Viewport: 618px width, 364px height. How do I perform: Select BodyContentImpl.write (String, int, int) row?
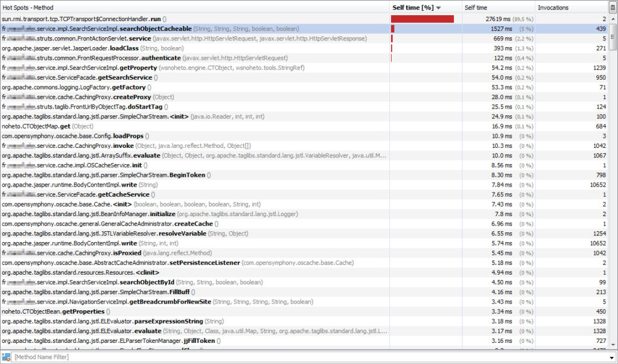304,243
